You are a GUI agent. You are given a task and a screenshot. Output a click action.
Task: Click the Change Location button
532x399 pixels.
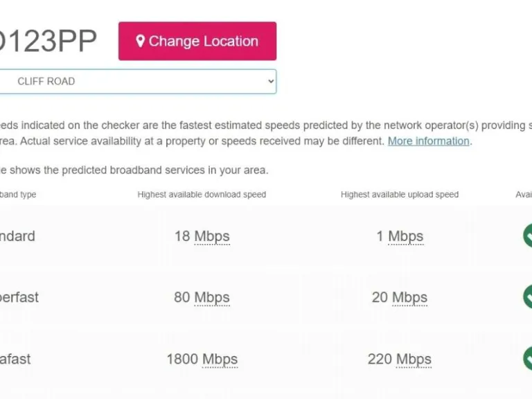click(197, 42)
